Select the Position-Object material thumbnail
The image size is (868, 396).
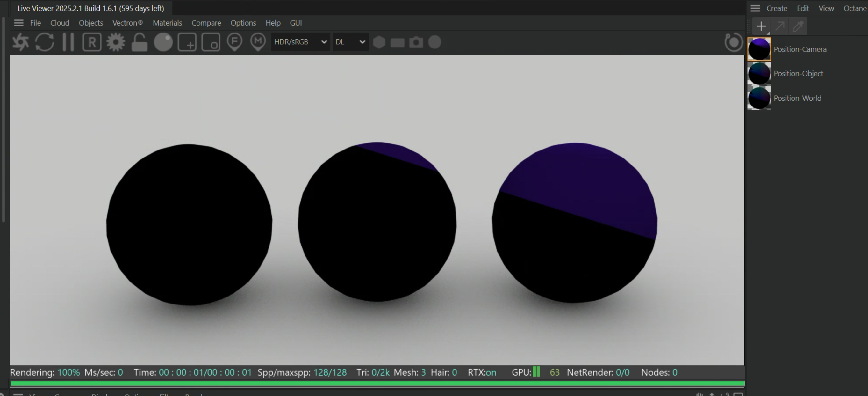[759, 74]
